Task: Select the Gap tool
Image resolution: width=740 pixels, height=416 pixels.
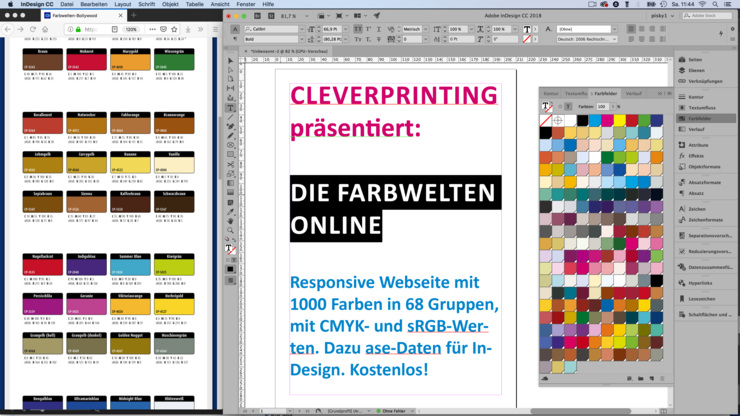Action: click(x=230, y=88)
